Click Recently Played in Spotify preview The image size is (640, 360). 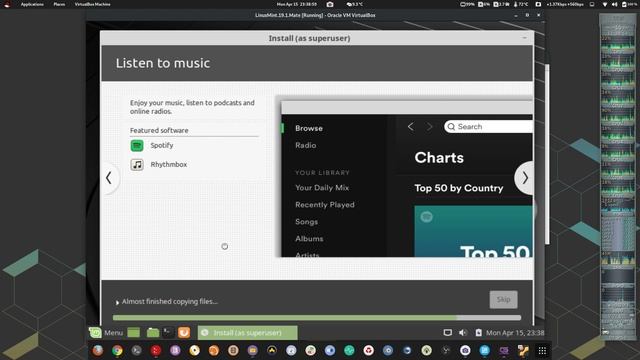pos(325,205)
